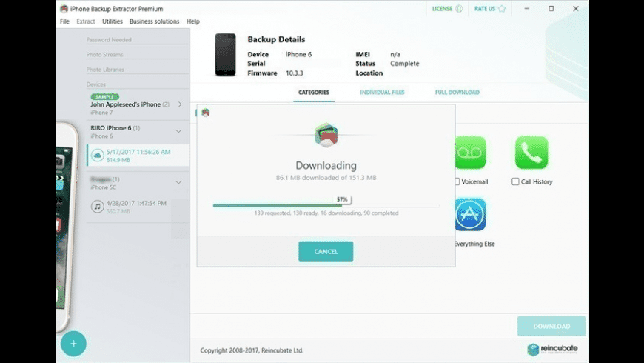
Task: Click the Photo Streams section header
Action: tap(104, 55)
